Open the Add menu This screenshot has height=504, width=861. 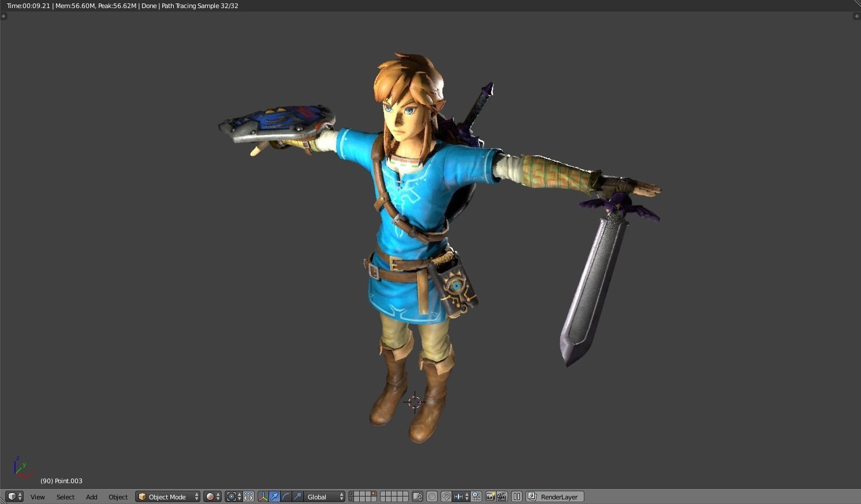(x=91, y=496)
